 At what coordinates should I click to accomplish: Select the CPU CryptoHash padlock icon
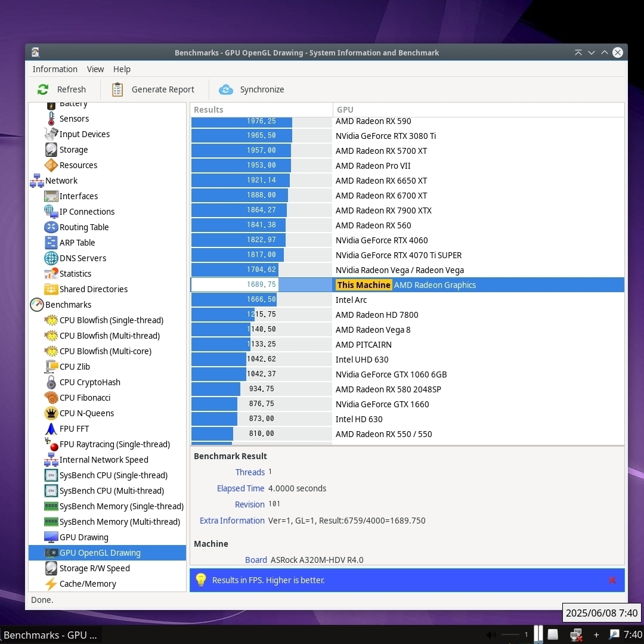coord(51,382)
